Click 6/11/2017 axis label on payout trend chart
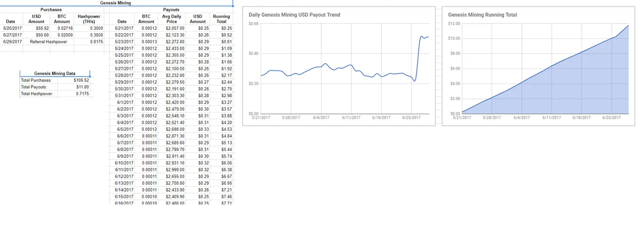The width and height of the screenshot is (644, 241). pos(351,117)
